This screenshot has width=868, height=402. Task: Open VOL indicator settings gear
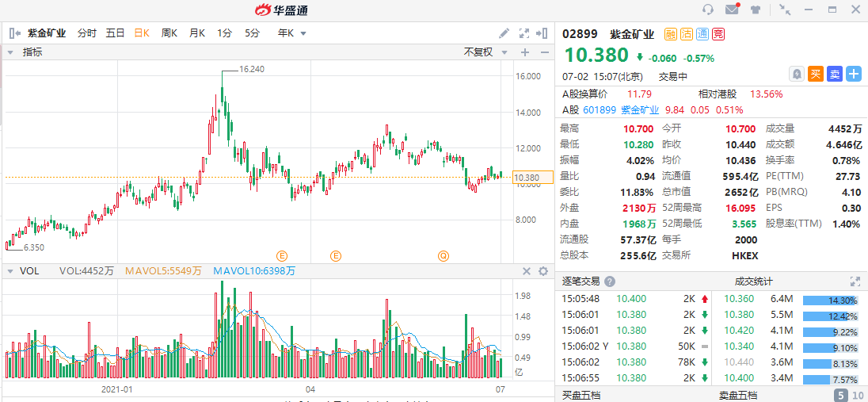pos(543,271)
